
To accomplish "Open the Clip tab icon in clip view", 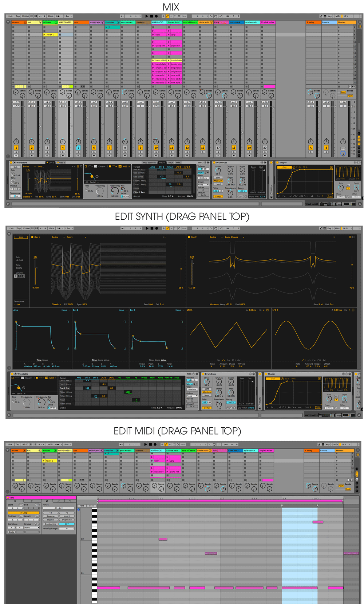I will tap(15, 501).
